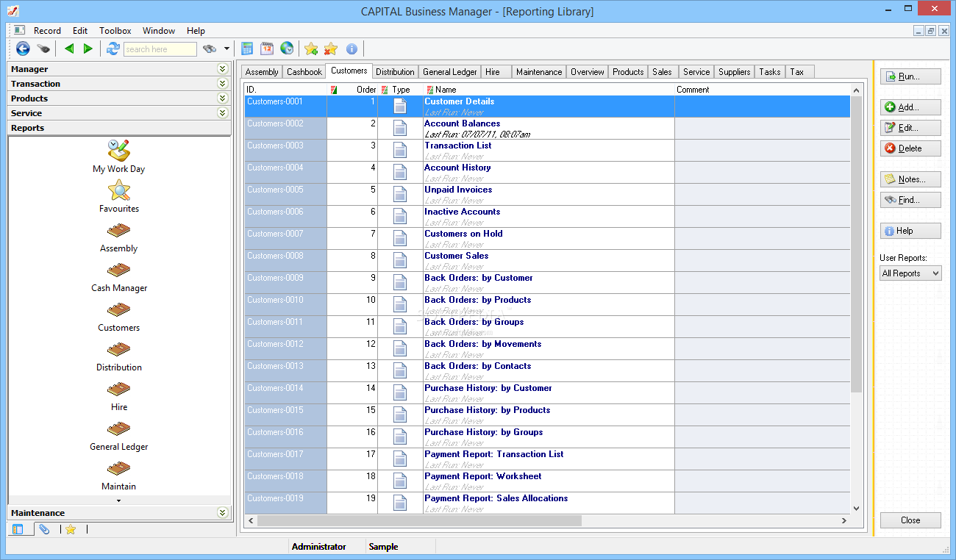Open the Hire book icon in sidebar

pos(118,390)
